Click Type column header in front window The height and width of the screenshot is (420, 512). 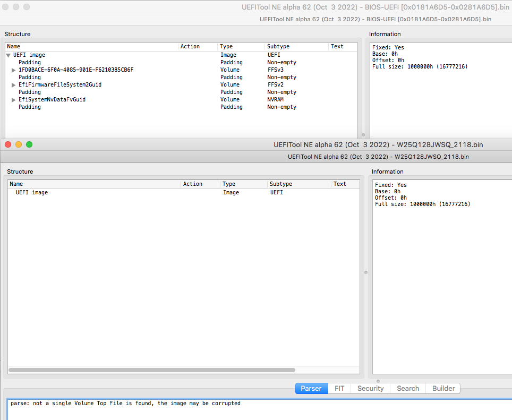[244, 184]
